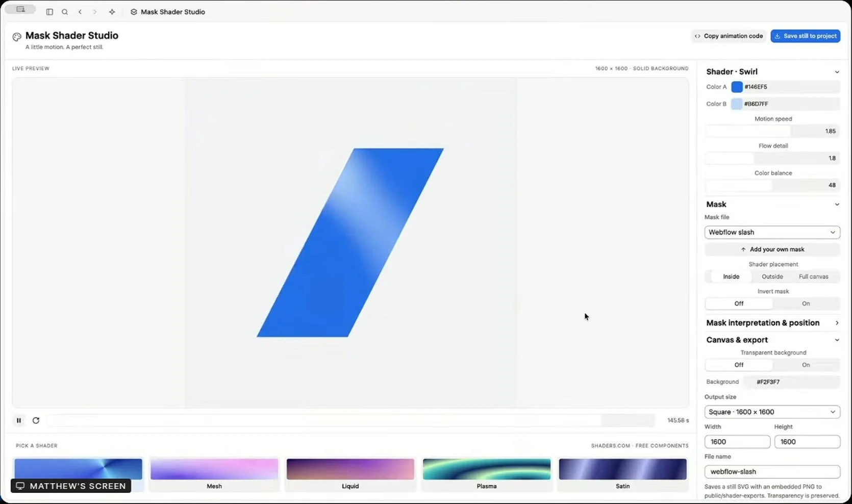Open the Color A blue swatch

737,87
